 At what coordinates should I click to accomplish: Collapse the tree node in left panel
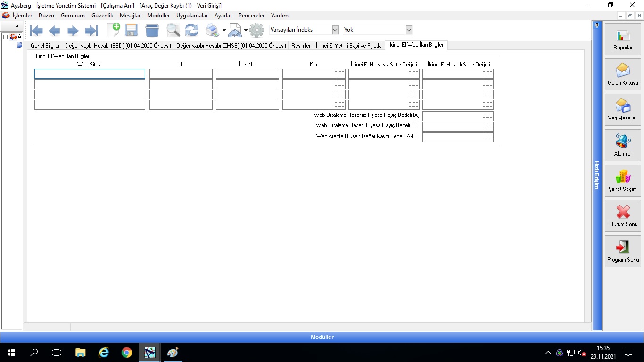[5, 37]
